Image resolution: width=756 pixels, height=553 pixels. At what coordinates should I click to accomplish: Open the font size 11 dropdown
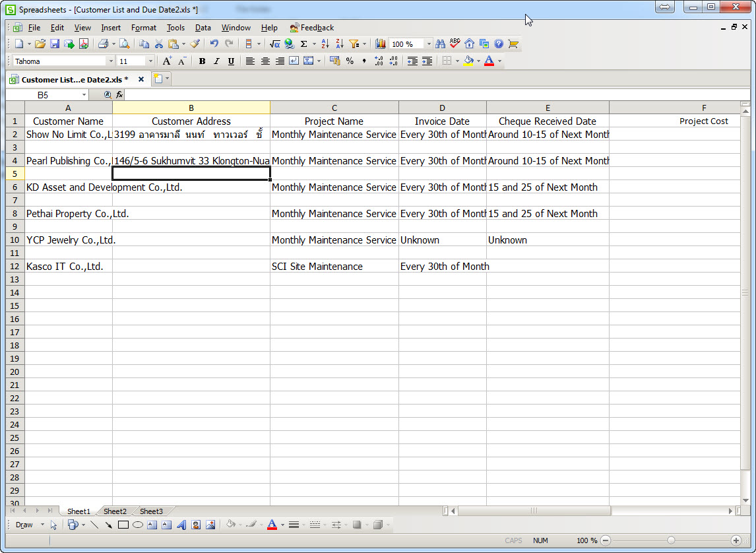pyautogui.click(x=150, y=61)
